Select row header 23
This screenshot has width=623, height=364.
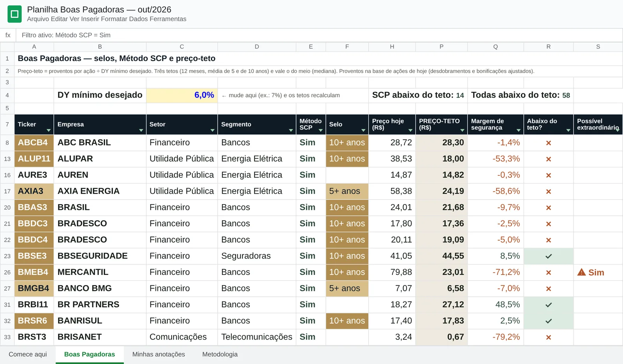7,256
